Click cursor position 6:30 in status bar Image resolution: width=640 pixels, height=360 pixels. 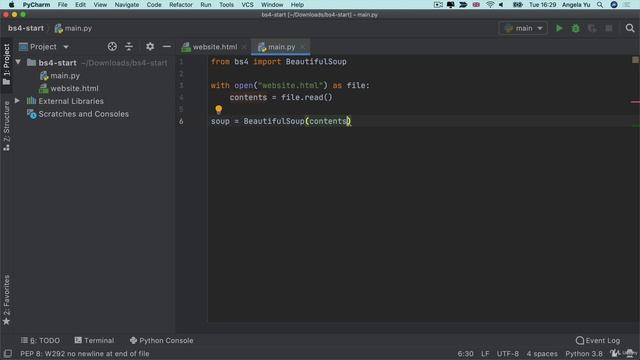coord(465,353)
